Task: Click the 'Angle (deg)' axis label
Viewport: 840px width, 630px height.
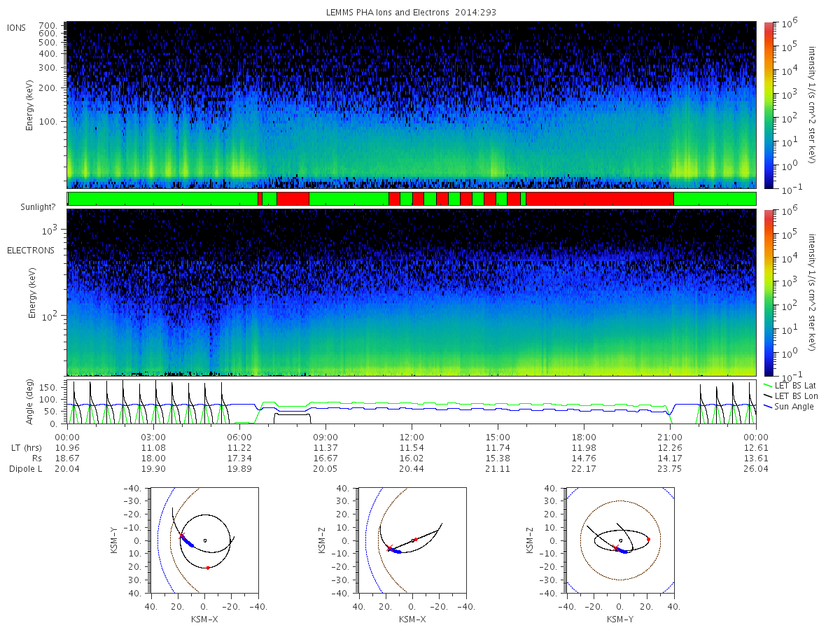Action: pos(31,402)
